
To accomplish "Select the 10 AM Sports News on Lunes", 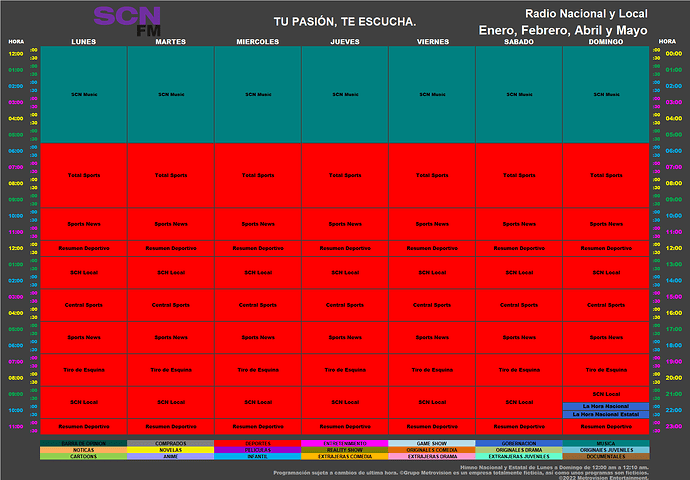I will pyautogui.click(x=84, y=224).
